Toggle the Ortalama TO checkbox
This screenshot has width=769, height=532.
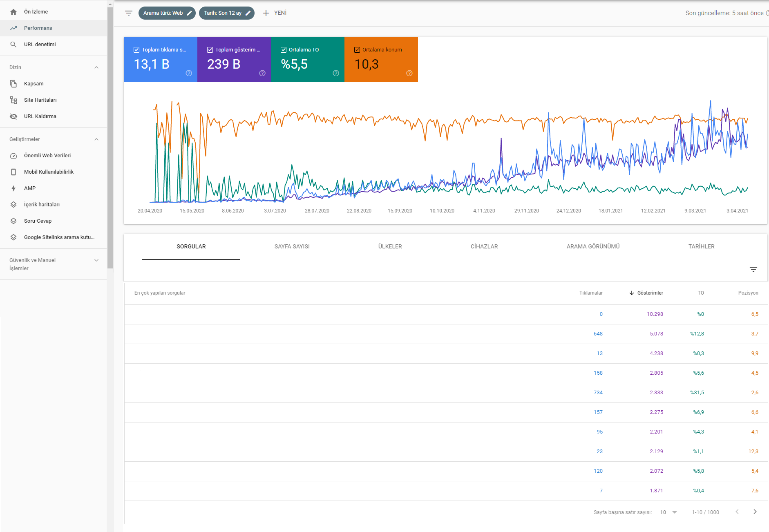284,50
